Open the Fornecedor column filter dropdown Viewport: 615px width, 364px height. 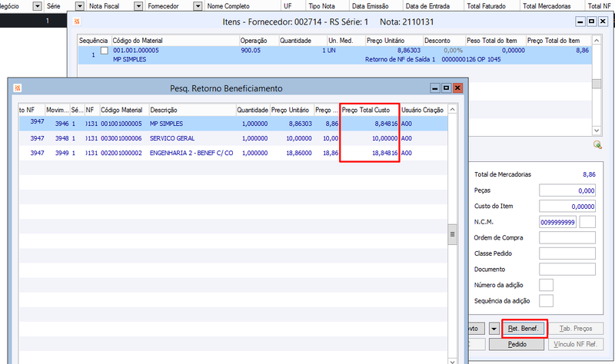[198, 6]
